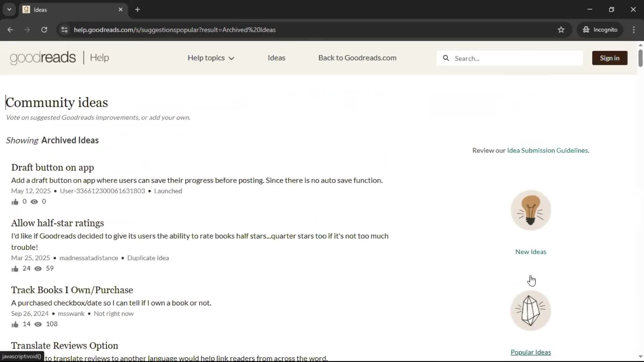Click views eye icon on half-star ratings idea

38,269
